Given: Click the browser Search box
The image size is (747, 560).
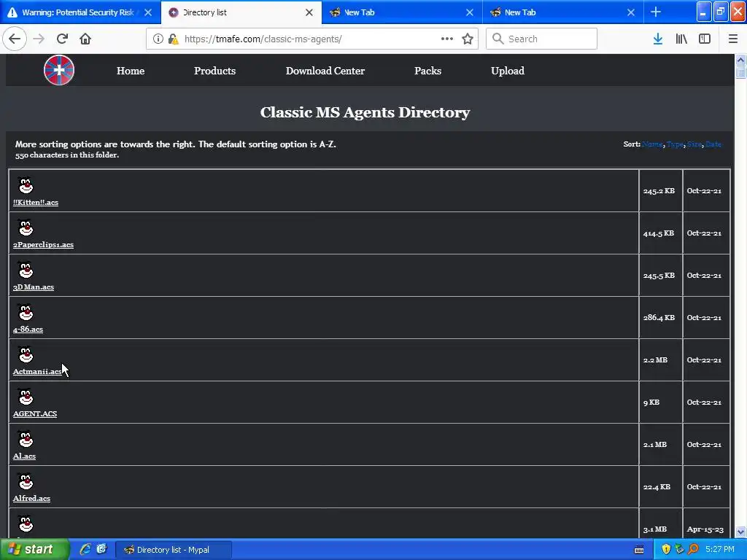Looking at the screenshot, I should click(x=541, y=39).
